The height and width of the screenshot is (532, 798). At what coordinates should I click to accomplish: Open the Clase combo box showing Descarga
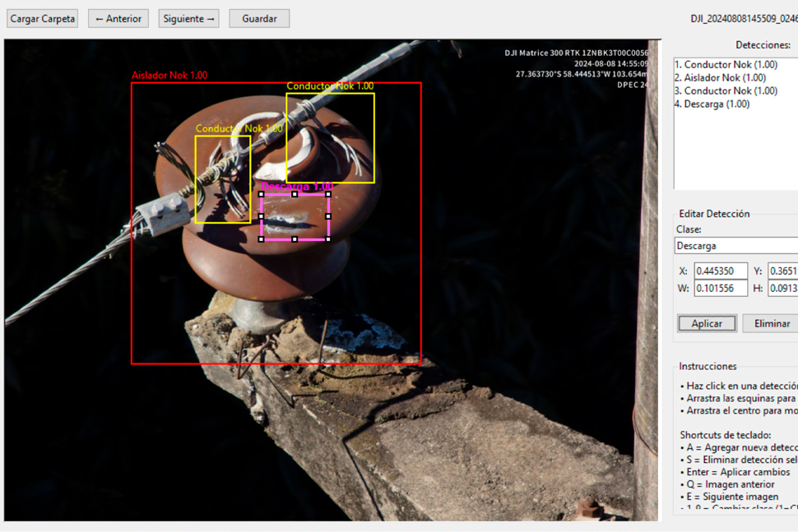click(x=736, y=246)
